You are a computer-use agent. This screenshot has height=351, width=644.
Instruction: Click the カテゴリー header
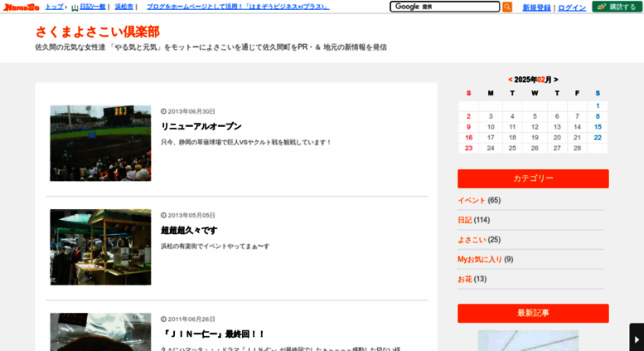click(533, 178)
